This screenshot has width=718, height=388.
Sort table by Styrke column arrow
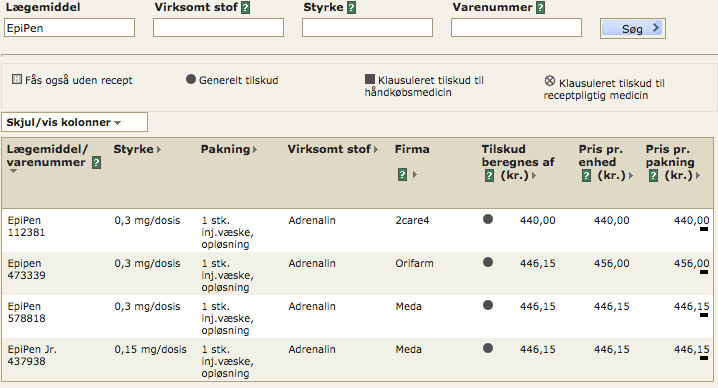[x=159, y=149]
